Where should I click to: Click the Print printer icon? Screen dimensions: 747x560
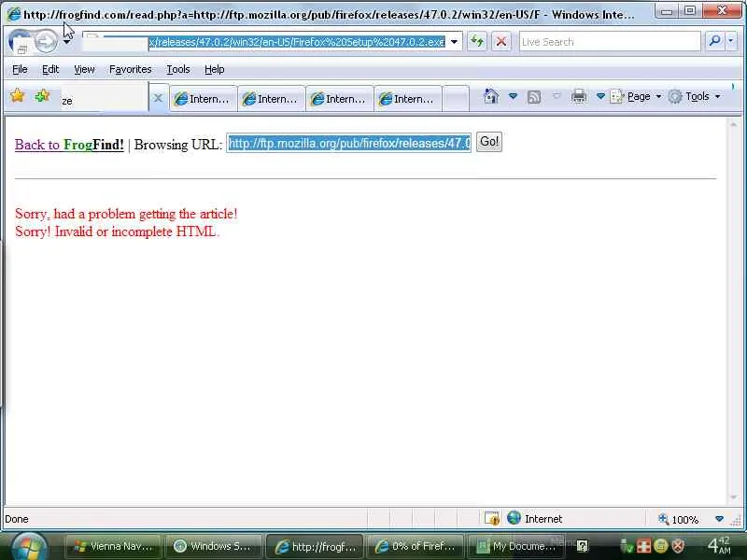579,96
